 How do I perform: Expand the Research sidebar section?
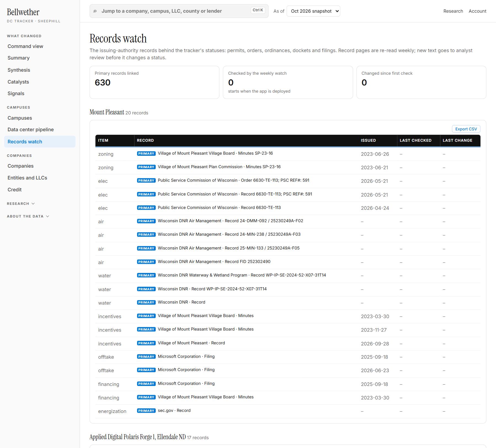point(21,203)
